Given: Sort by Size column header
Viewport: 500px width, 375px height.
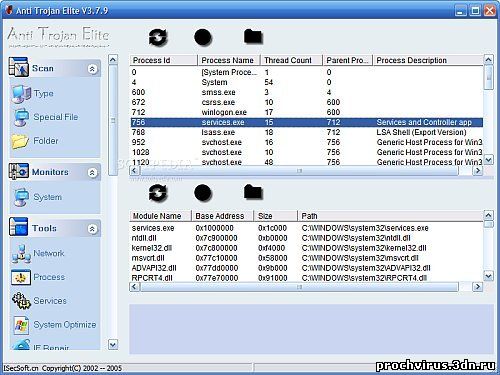Looking at the screenshot, I should pos(275,216).
